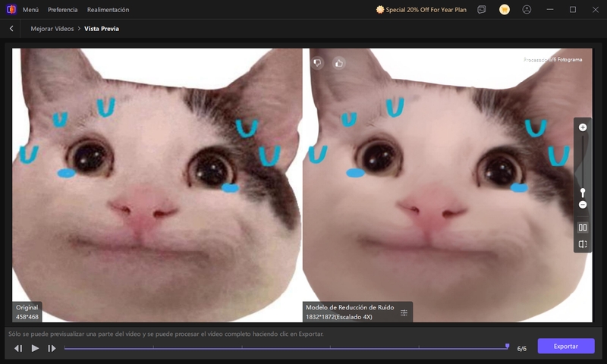Screen dimensions: 607x364
Task: Switch to side-by-side comparison view
Action: pyautogui.click(x=583, y=227)
